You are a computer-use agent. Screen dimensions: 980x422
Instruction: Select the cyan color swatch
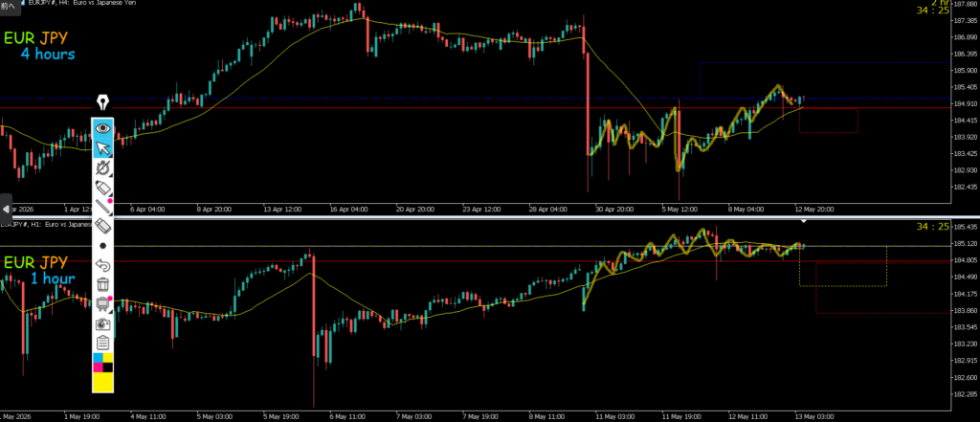point(98,358)
